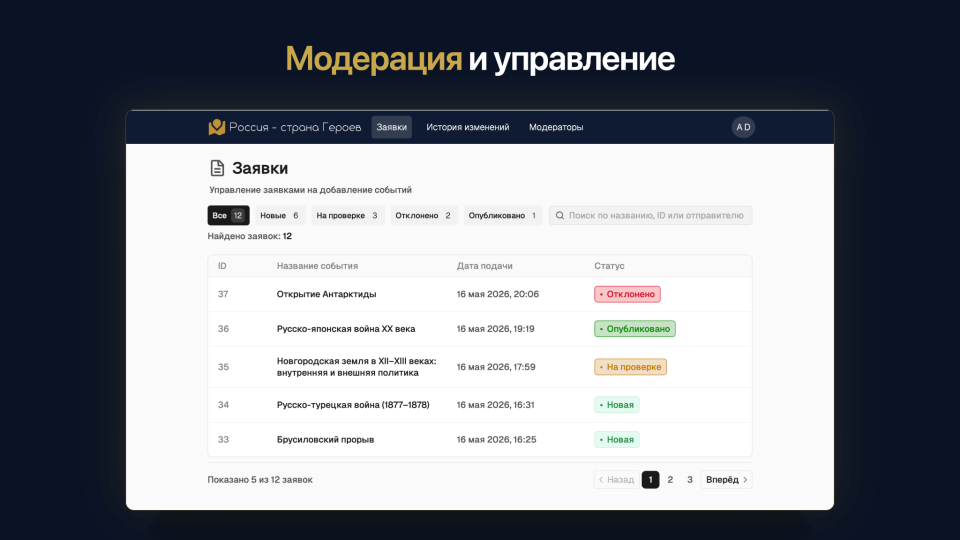Open the Модераторы tab
Image resolution: width=960 pixels, height=540 pixels.
click(556, 127)
